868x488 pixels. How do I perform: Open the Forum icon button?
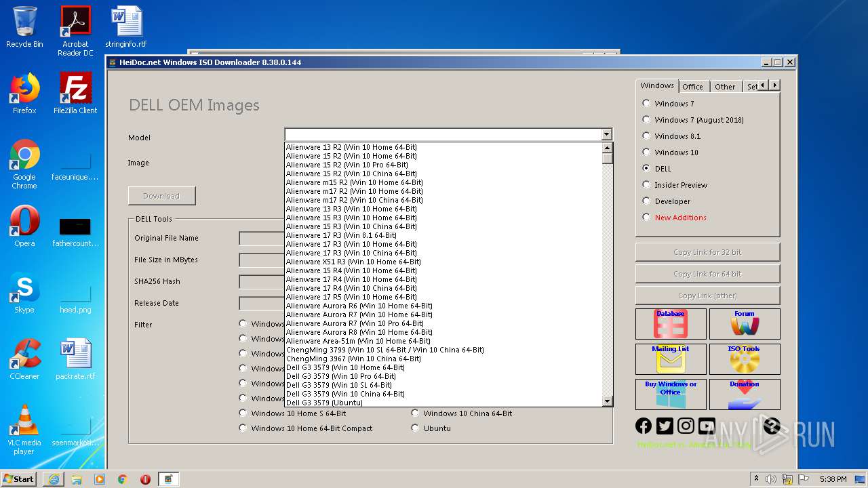pyautogui.click(x=745, y=324)
